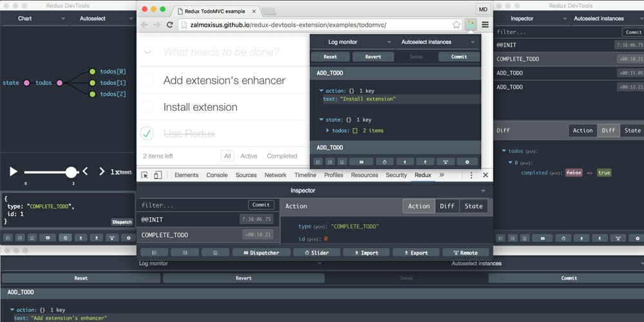Click the export icon in Log monitor popup
This screenshot has width=644, height=322.
[x=426, y=162]
